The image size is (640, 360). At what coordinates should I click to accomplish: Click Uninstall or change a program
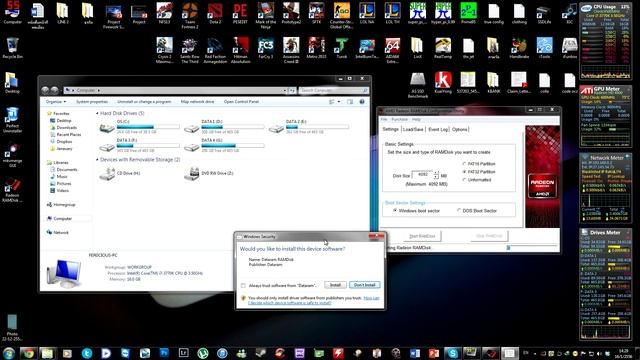click(144, 102)
